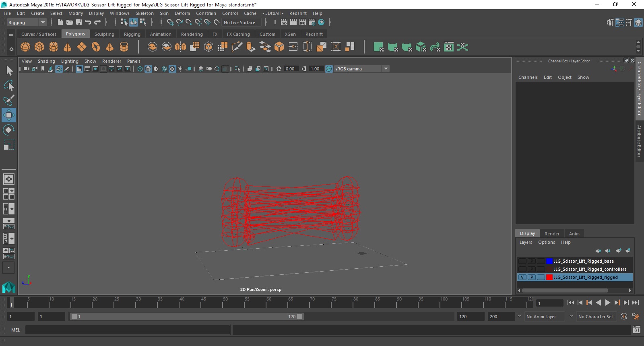
Task: Activate the Lasso Select tool
Action: 9,85
